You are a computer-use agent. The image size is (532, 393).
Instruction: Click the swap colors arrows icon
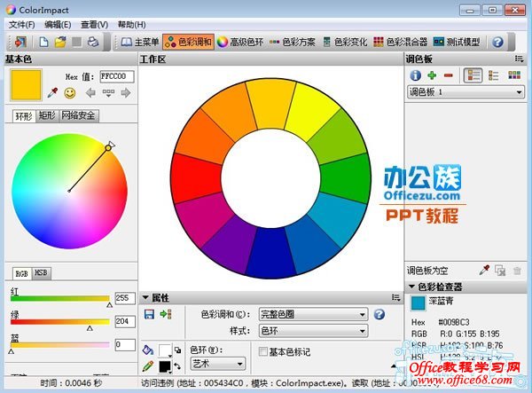[177, 366]
